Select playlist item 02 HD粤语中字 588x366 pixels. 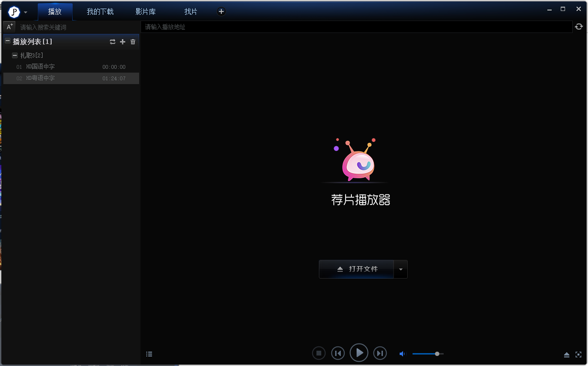[x=71, y=78]
